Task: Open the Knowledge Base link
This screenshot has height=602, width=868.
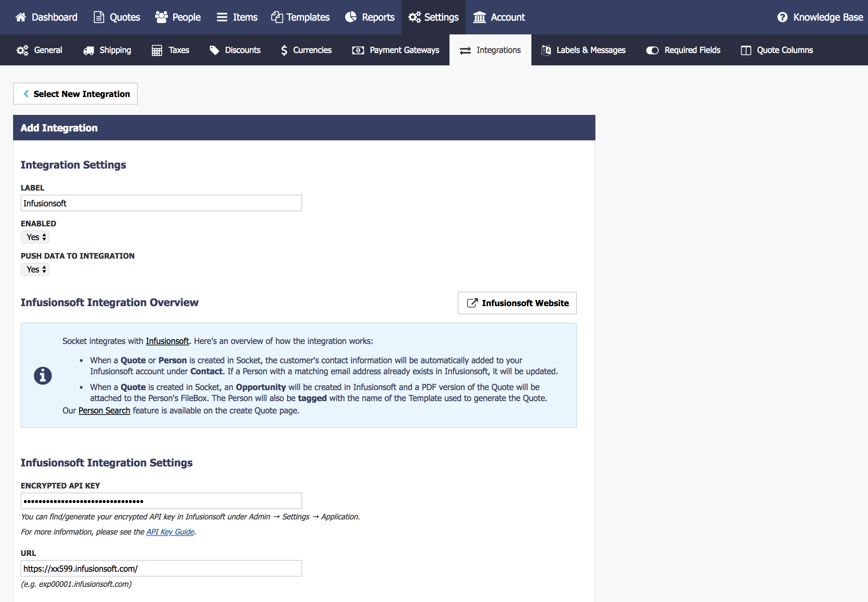Action: (820, 17)
